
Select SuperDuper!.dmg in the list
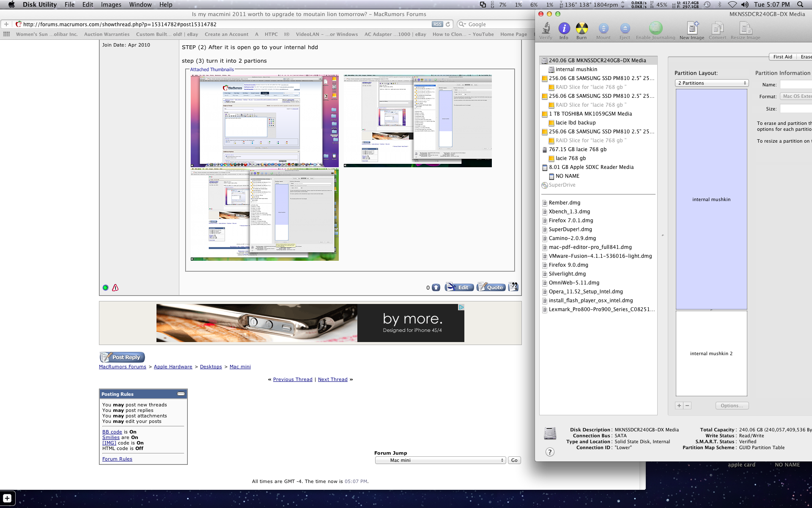598,229
